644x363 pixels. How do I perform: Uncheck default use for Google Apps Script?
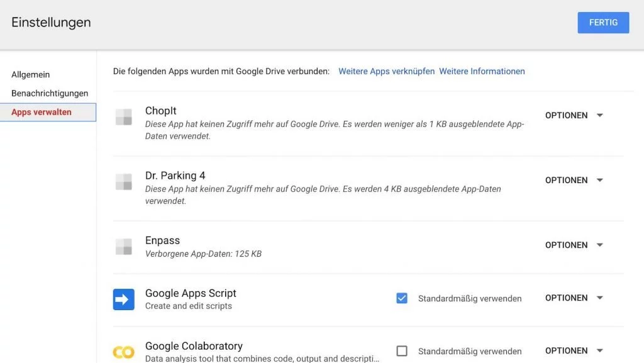tap(402, 298)
